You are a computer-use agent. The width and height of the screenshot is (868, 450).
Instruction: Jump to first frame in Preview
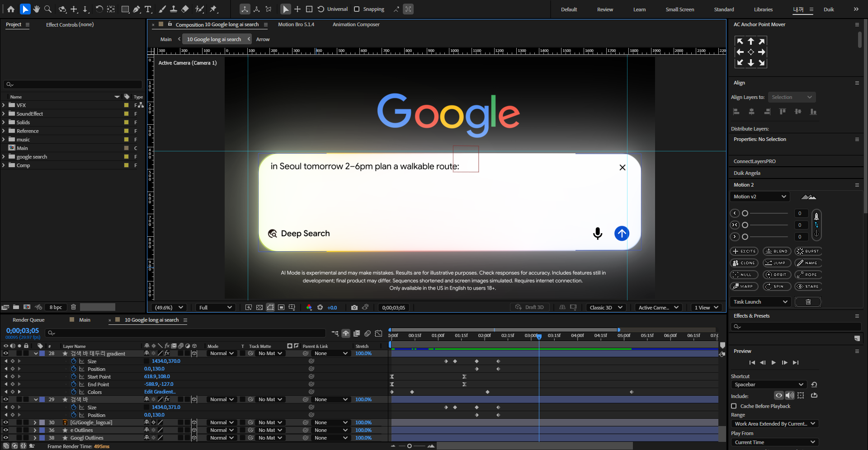(752, 362)
